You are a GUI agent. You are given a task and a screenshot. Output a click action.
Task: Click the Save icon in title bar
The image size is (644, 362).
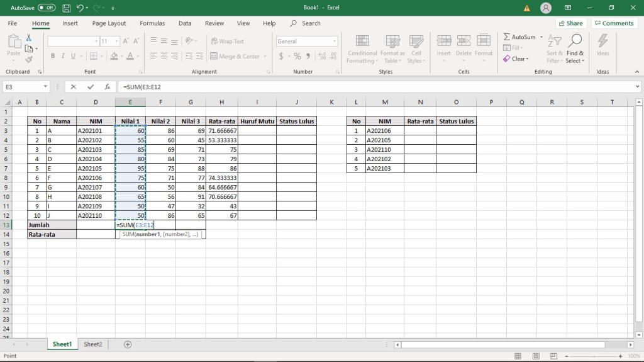(x=66, y=8)
